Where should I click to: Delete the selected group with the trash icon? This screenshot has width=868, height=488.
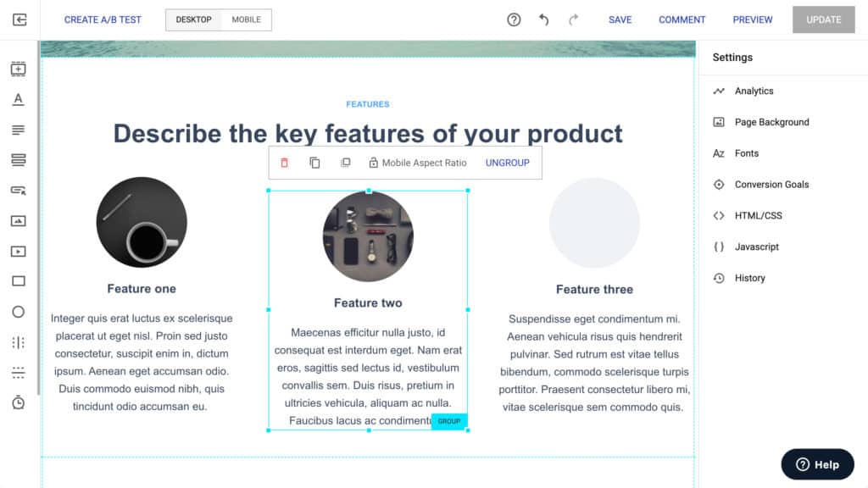pyautogui.click(x=285, y=163)
